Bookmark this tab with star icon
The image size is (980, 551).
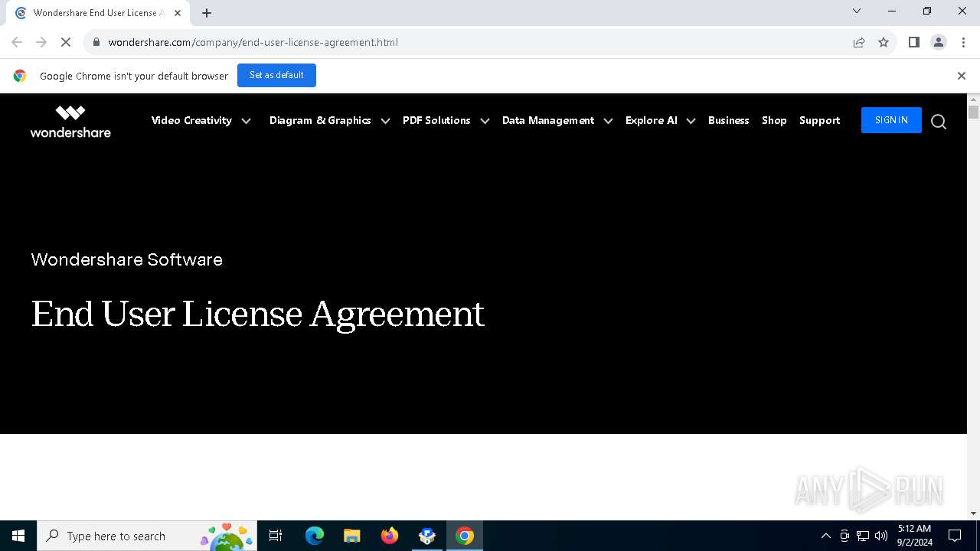884,42
